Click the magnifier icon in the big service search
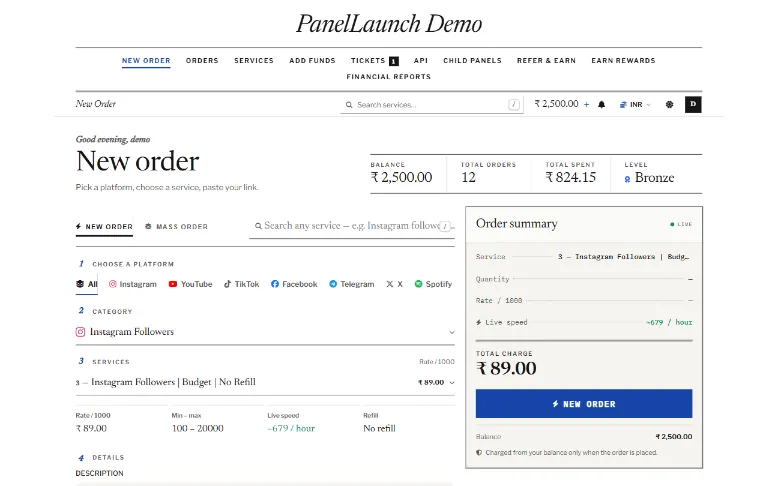The image size is (778, 486). pos(258,226)
